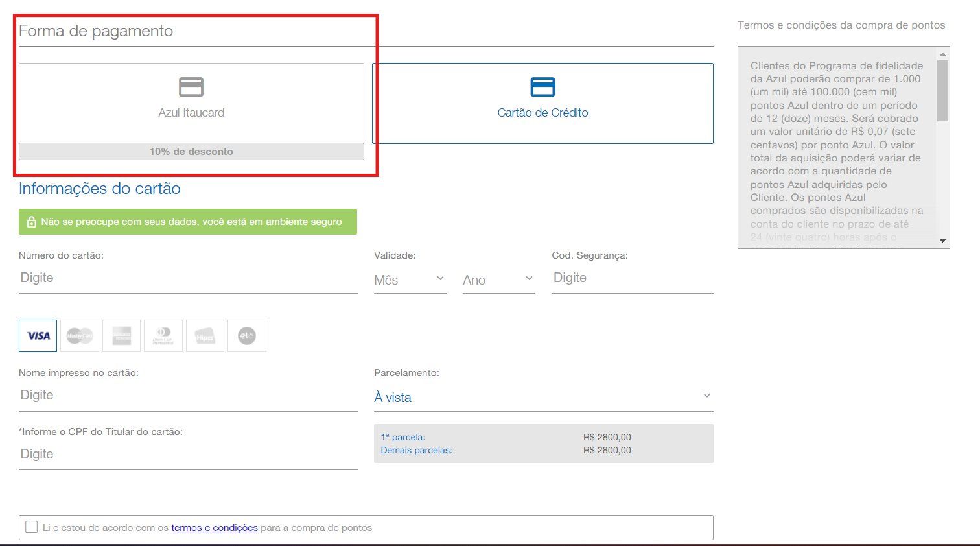Click the Azul Itaucard card icon
The height and width of the screenshot is (546, 980).
(x=191, y=87)
